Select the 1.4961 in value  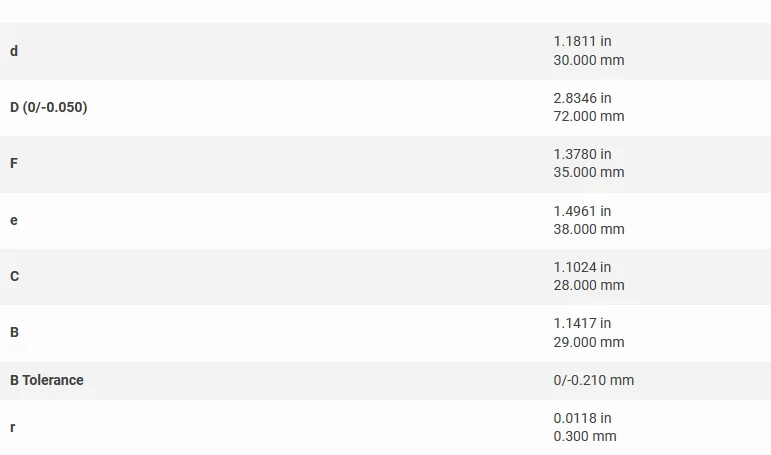(582, 211)
